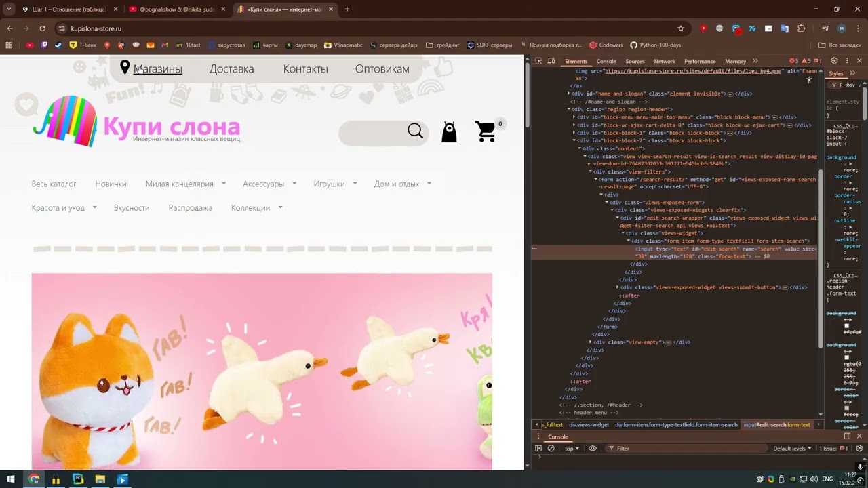This screenshot has height=488, width=868.
Task: Expand the Дом и отдых menu arrow
Action: pyautogui.click(x=429, y=183)
